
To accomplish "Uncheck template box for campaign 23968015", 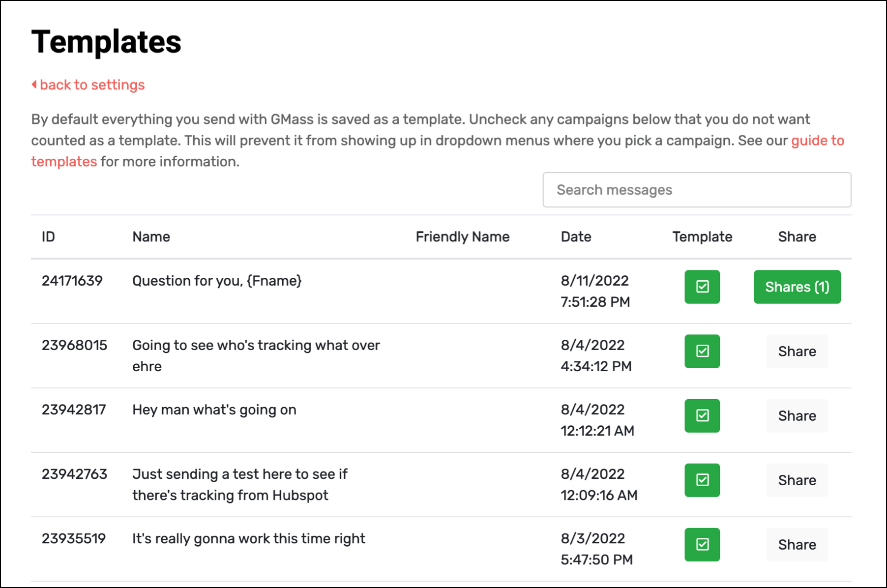I will 702,351.
